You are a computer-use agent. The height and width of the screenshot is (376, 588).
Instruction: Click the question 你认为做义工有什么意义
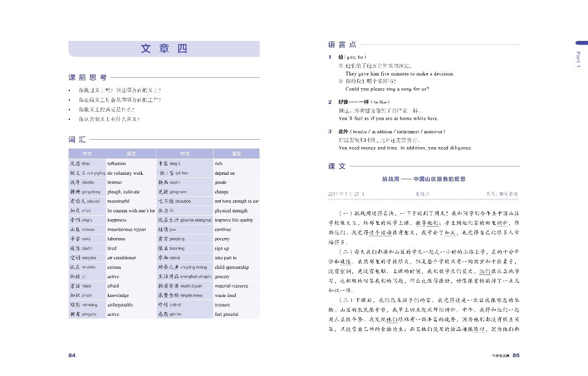pyautogui.click(x=109, y=119)
